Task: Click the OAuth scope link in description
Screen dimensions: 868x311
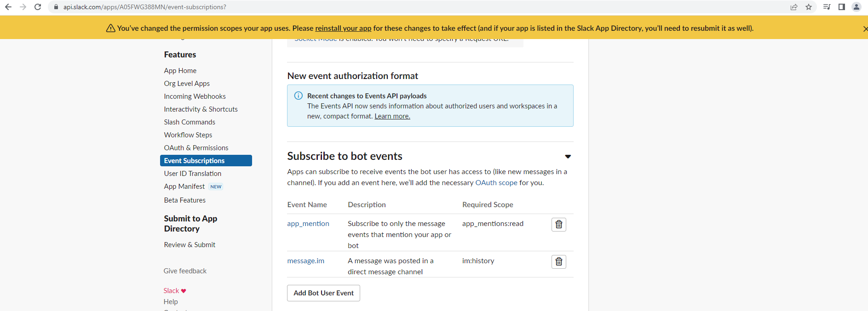Action: [x=496, y=183]
